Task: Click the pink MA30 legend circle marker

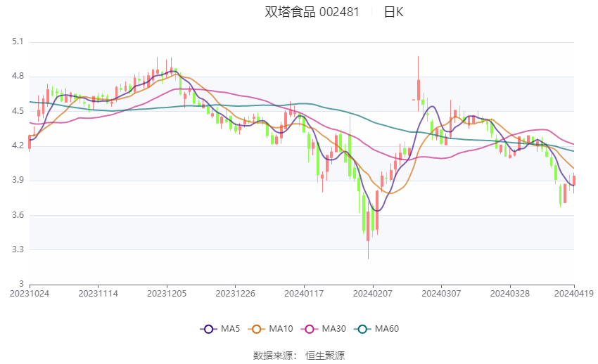Action: 308,329
